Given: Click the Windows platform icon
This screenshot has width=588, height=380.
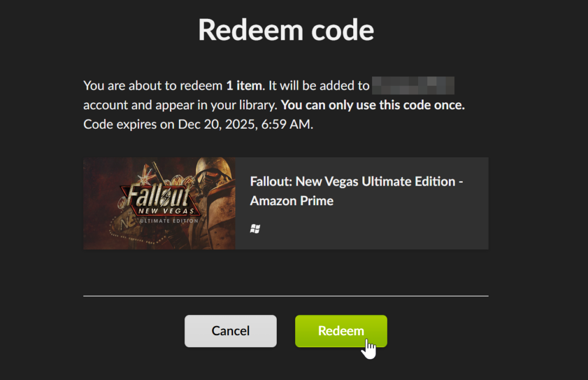Looking at the screenshot, I should [255, 229].
